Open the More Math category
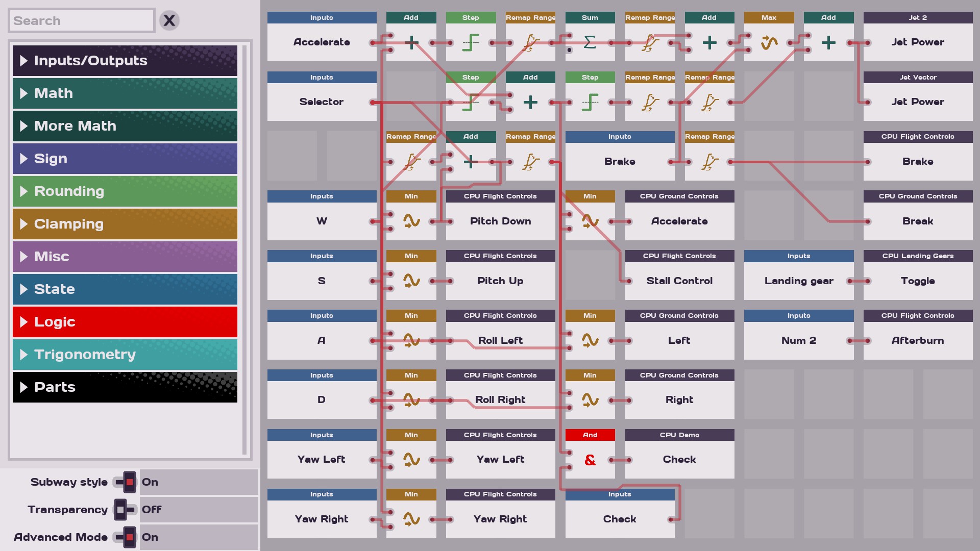 [125, 126]
